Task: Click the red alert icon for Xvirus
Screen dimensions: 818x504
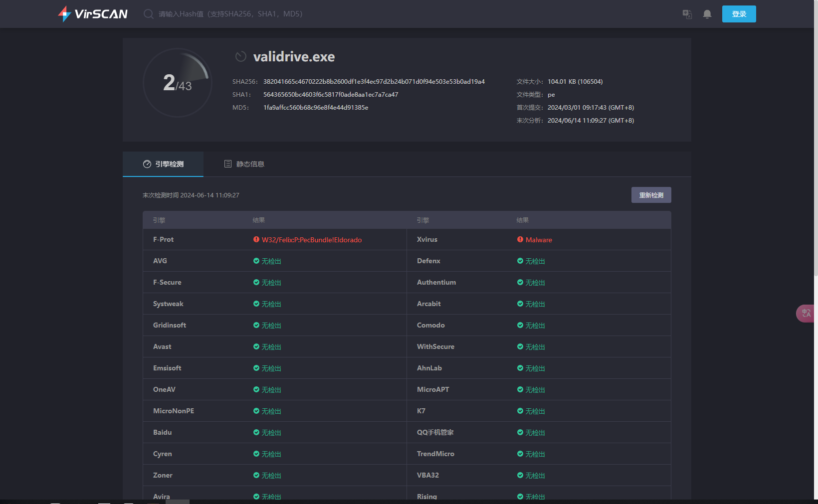Action: (x=520, y=240)
